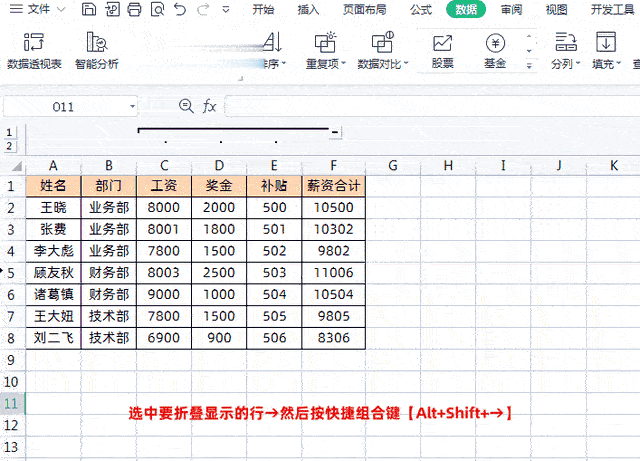
Task: Select column A header
Action: 53,165
